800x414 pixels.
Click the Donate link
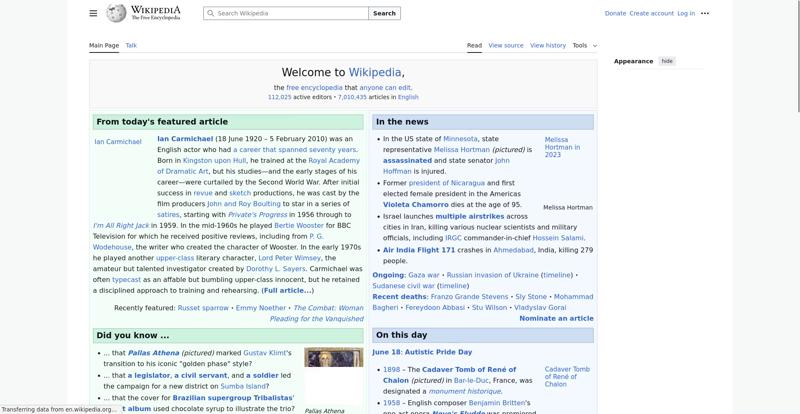click(615, 13)
